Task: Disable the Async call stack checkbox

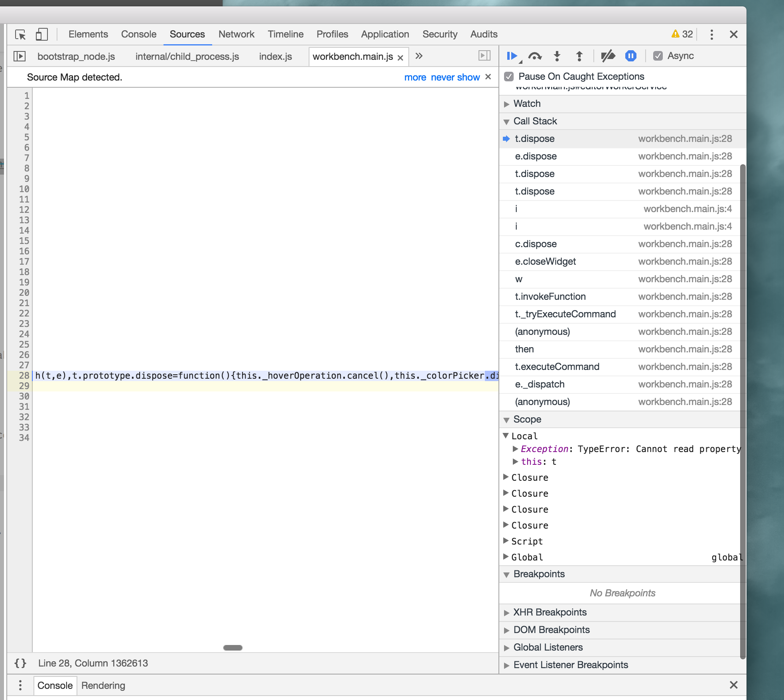Action: [658, 56]
